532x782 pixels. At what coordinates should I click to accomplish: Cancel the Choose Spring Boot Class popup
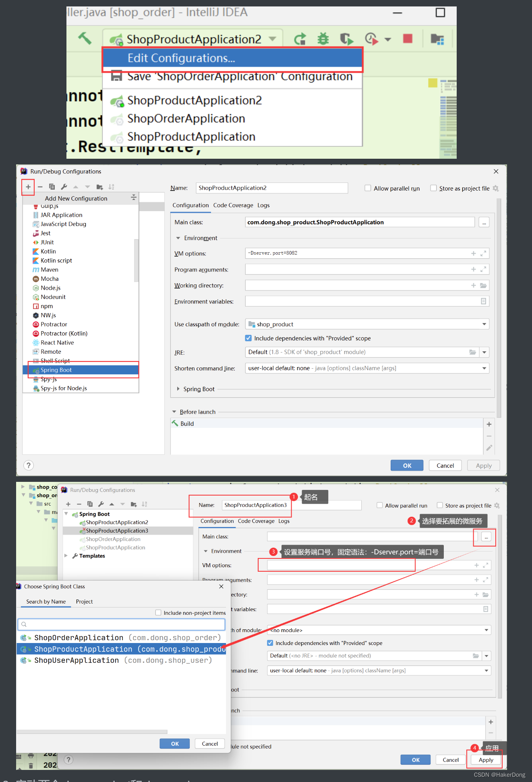click(210, 744)
